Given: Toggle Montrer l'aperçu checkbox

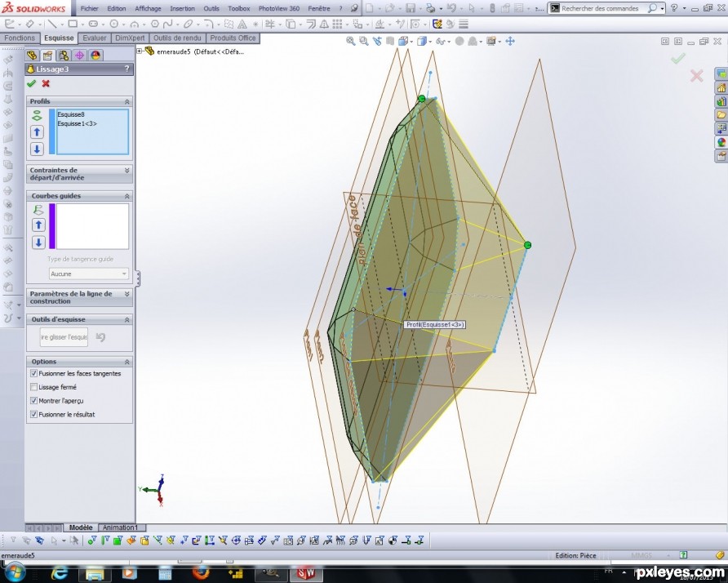Looking at the screenshot, I should (33, 400).
